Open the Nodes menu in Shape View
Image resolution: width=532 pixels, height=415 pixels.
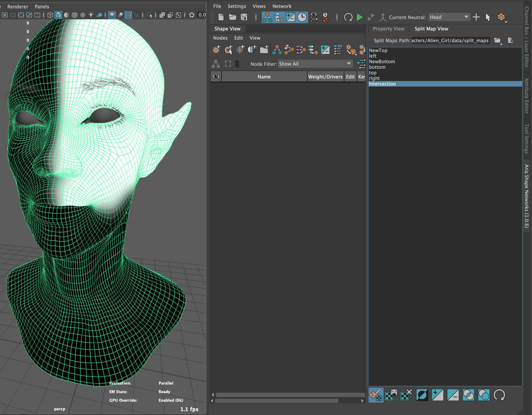[220, 38]
